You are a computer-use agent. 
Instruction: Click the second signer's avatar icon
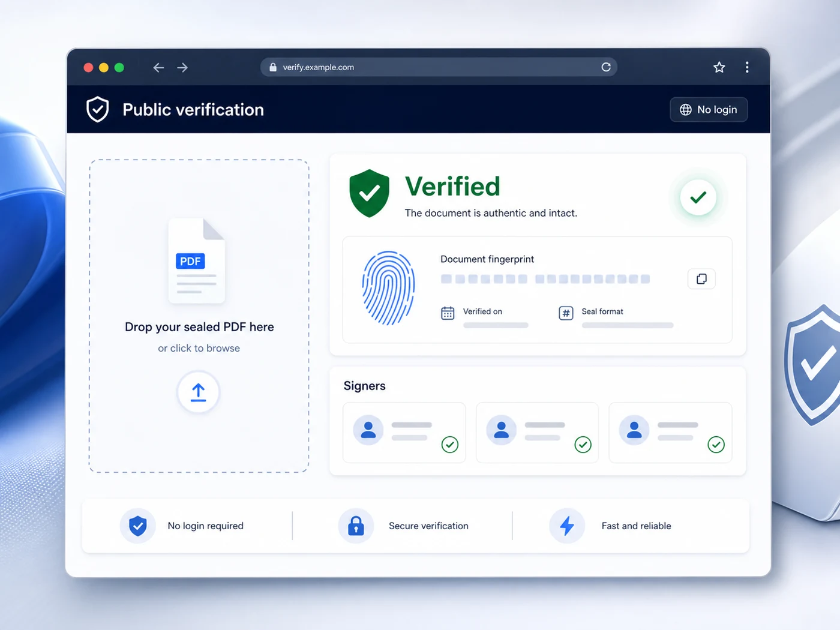502,430
